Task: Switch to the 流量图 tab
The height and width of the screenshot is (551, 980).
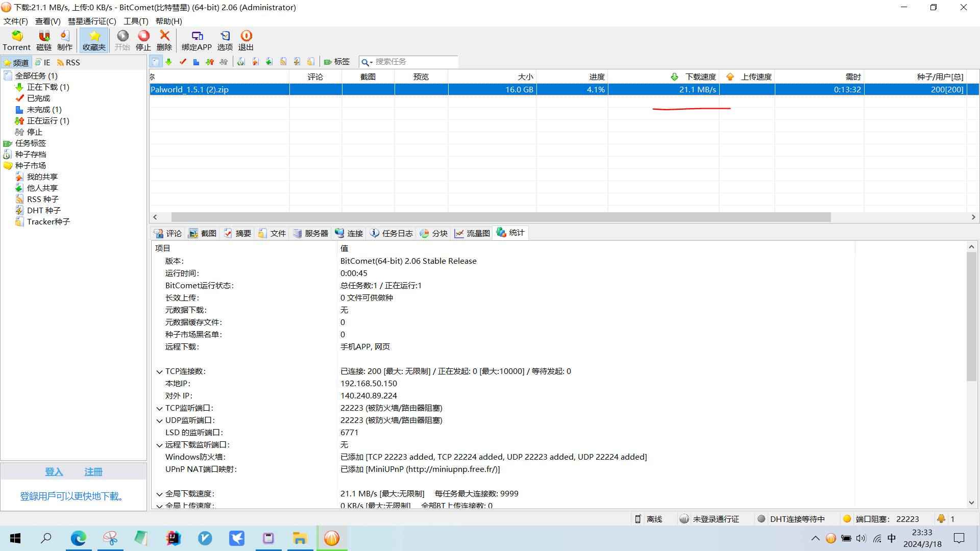Action: click(x=472, y=233)
